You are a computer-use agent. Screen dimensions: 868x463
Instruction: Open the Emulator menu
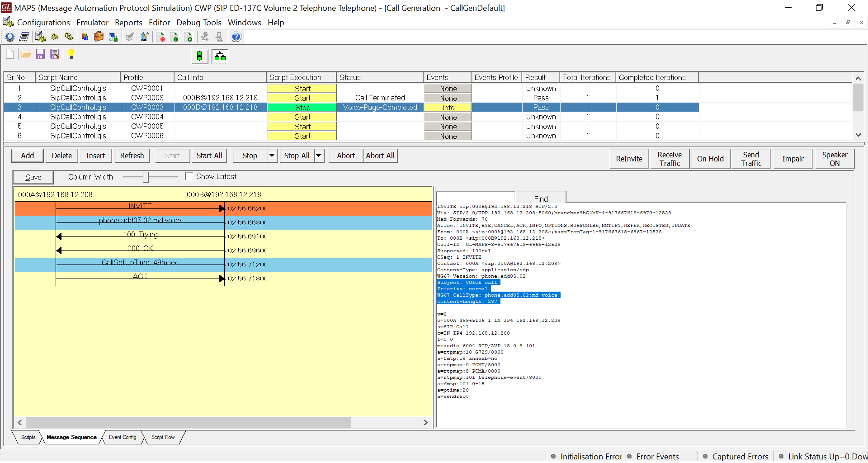click(x=92, y=23)
